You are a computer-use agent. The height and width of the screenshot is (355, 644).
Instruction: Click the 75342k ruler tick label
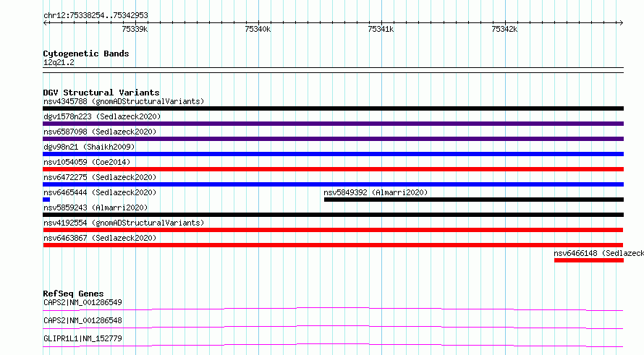point(504,29)
